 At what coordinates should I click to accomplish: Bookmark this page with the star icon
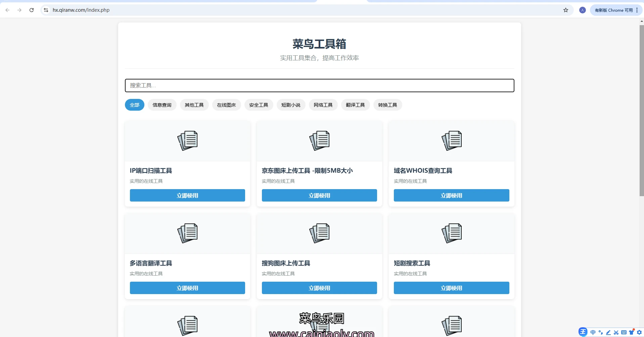566,10
